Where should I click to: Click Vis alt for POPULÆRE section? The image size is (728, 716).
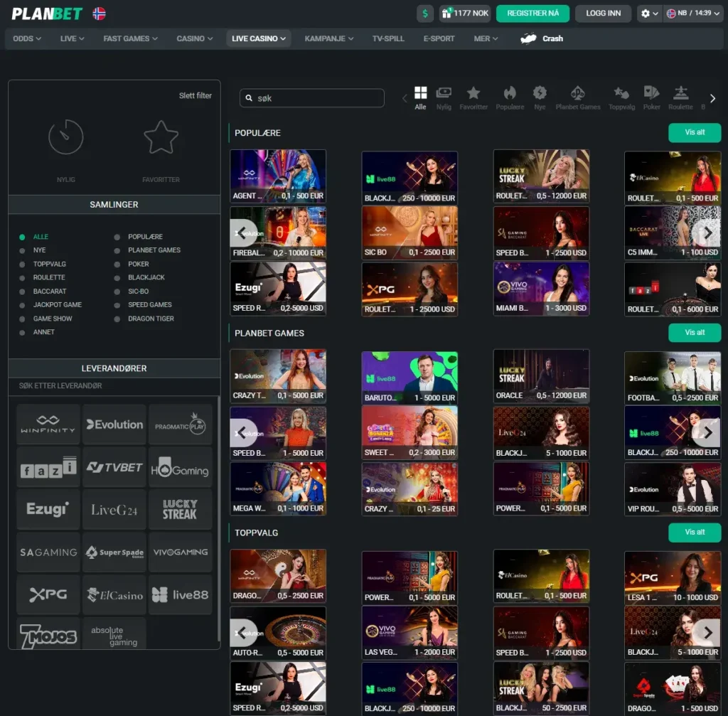click(695, 132)
